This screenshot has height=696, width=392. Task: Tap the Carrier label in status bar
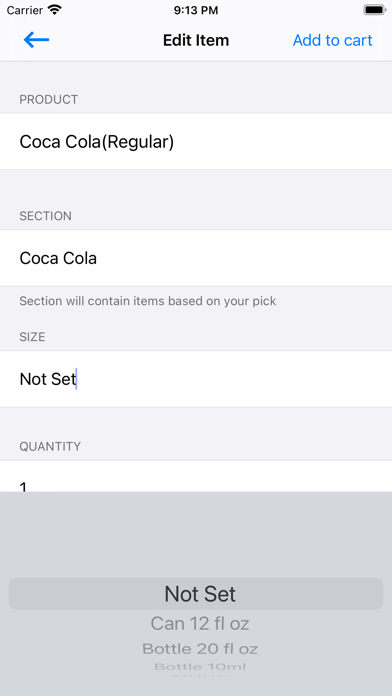click(25, 10)
